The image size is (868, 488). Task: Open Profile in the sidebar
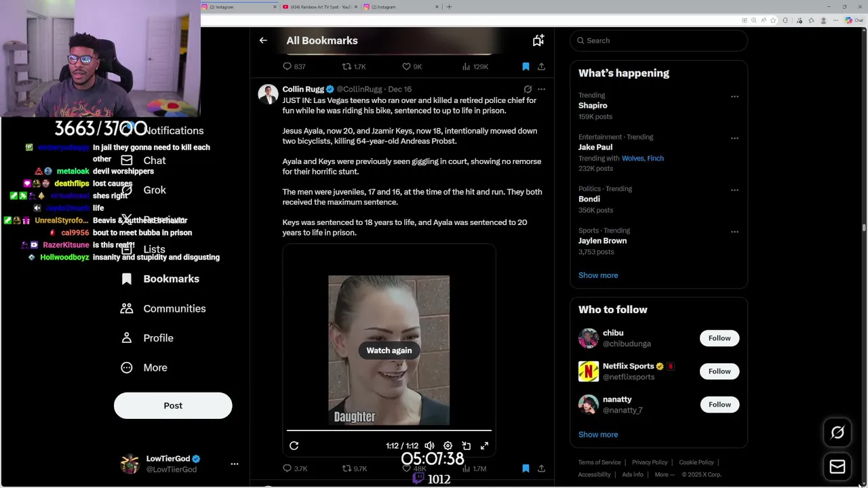[x=147, y=338]
